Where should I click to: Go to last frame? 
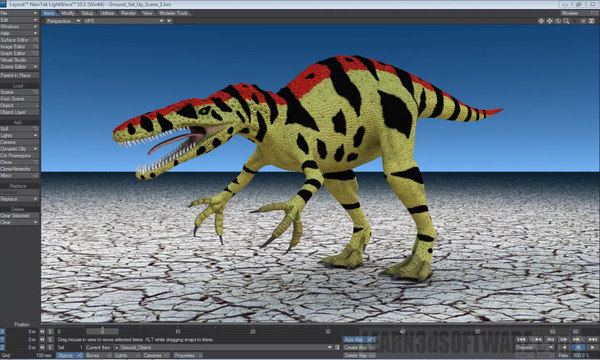[592, 340]
